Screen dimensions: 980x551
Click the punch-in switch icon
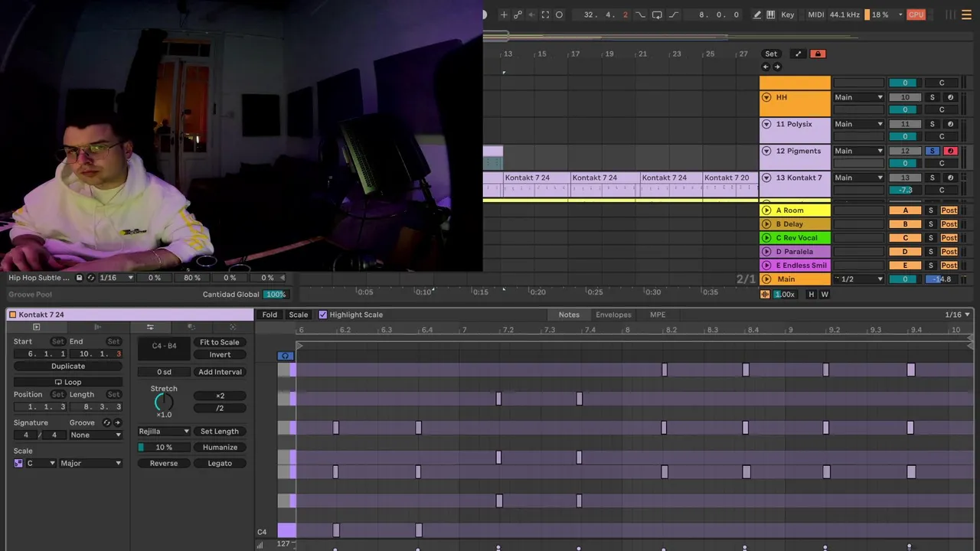[640, 15]
